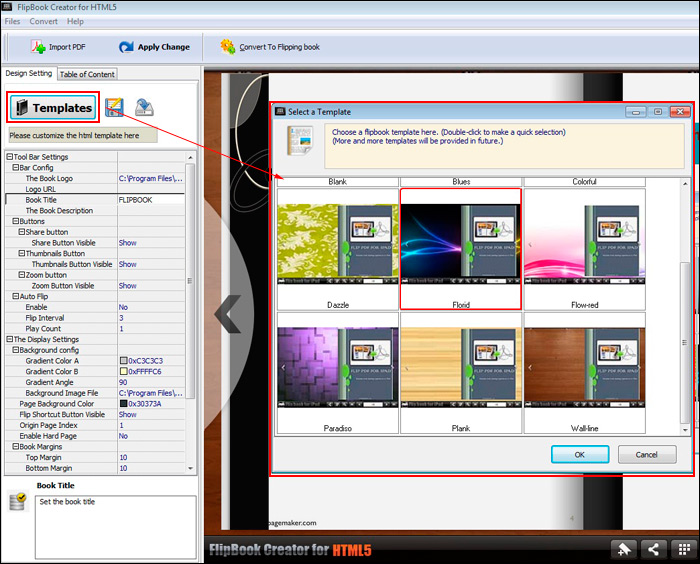Click the import template download icon
Viewport: 700px width, 564px height.
point(144,107)
